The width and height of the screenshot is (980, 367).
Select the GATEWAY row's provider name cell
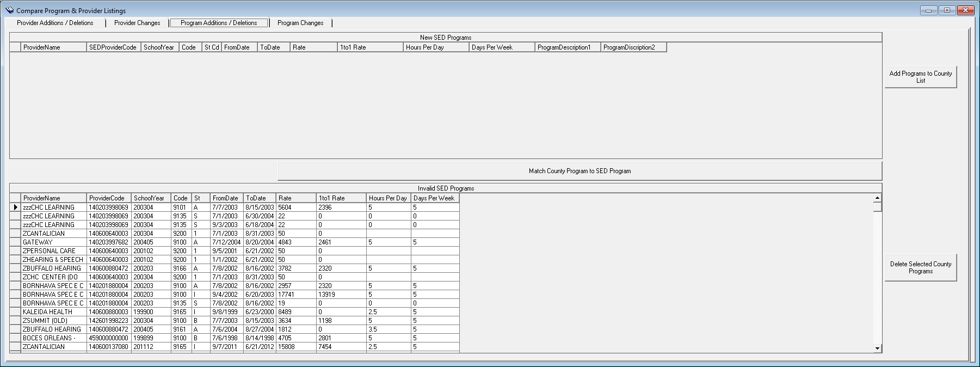click(53, 242)
